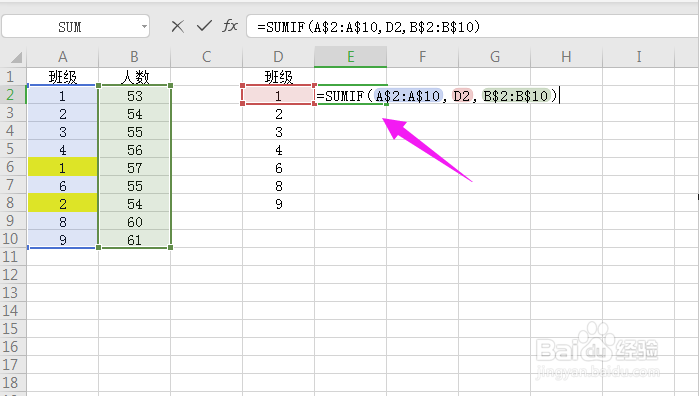Click cell B6 containing 57
Image resolution: width=699 pixels, height=396 pixels.
[135, 167]
